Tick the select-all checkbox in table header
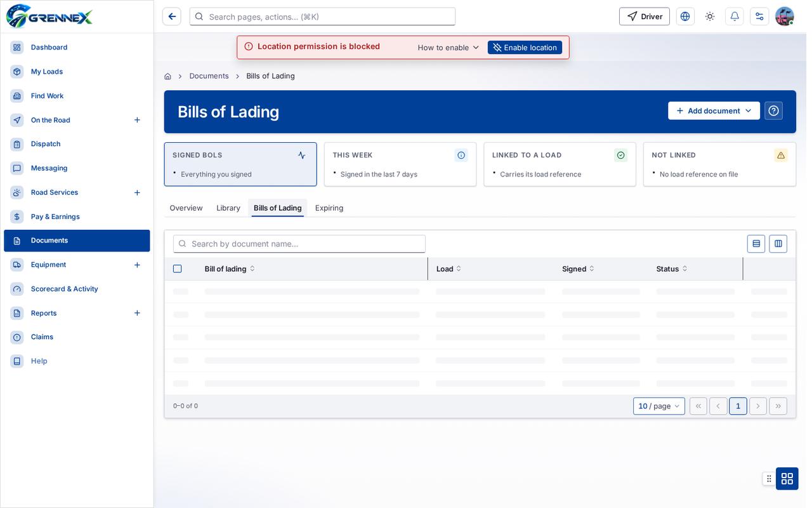Screen dimensions: 812x508 [x=178, y=269]
